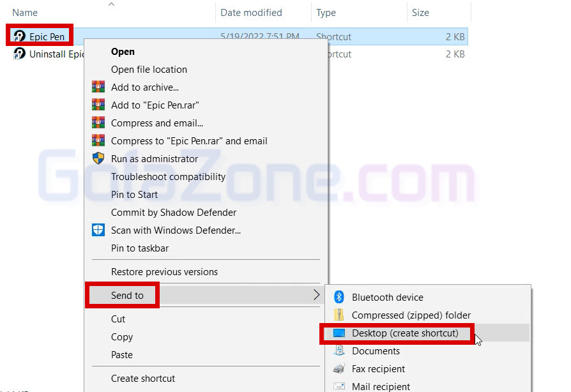Select Desktop (create shortcut) option
The image size is (571, 392).
click(x=405, y=333)
